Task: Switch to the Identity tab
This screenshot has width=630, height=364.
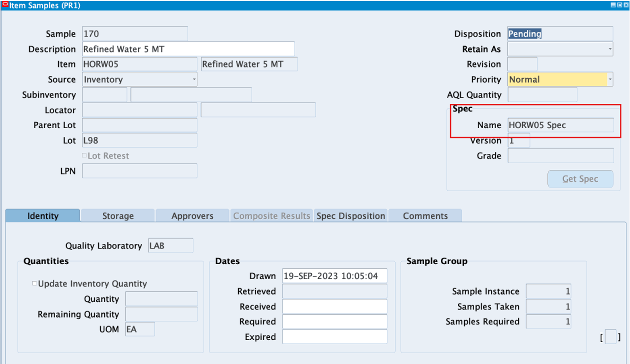Action: click(x=43, y=216)
